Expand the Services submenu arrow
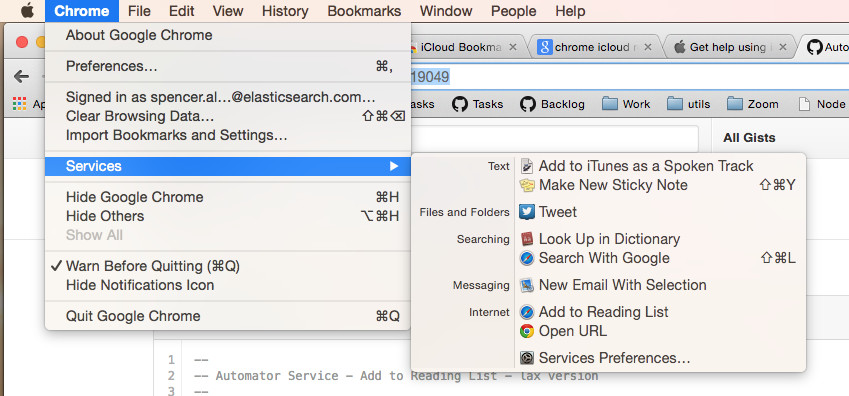 tap(394, 166)
